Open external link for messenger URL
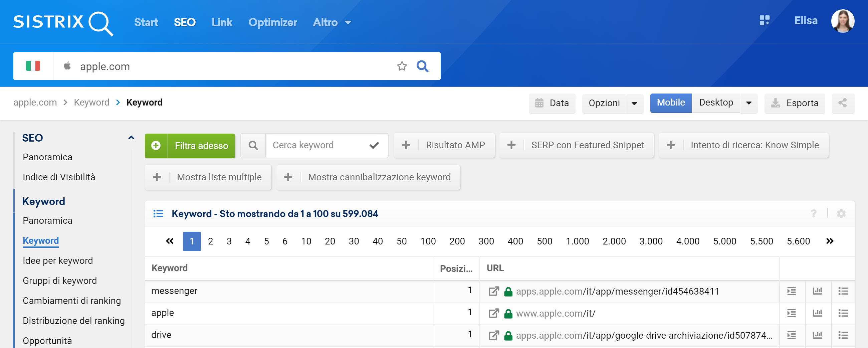This screenshot has width=868, height=348. (494, 291)
